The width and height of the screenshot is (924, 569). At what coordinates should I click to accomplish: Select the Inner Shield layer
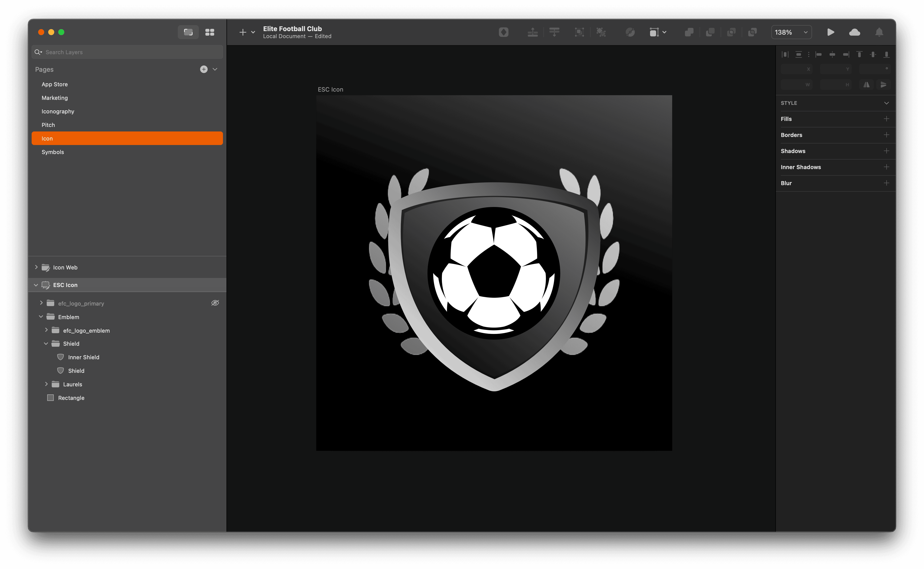click(x=127, y=357)
